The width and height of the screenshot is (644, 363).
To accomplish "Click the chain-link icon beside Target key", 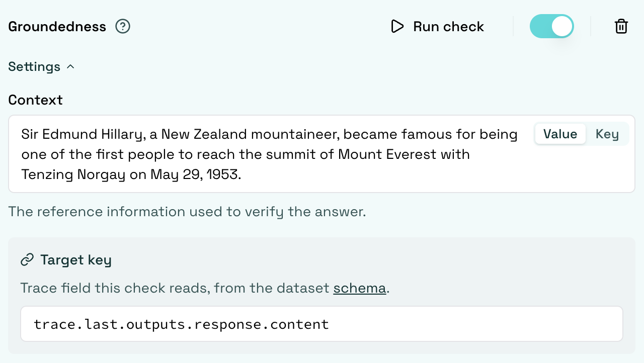I will point(27,260).
